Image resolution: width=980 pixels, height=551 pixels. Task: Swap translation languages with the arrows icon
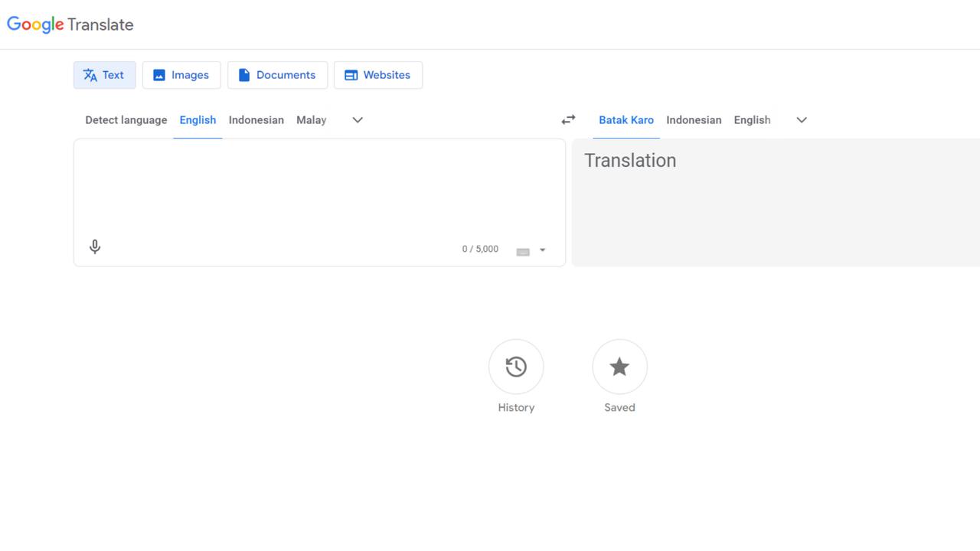click(x=568, y=119)
